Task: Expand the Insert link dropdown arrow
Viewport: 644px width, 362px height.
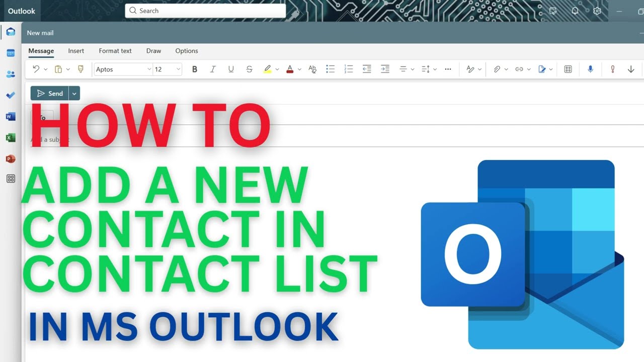Action: pyautogui.click(x=529, y=69)
